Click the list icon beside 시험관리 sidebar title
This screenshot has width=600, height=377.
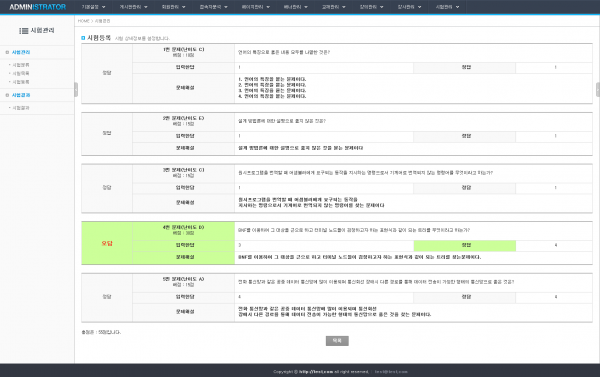(x=24, y=31)
